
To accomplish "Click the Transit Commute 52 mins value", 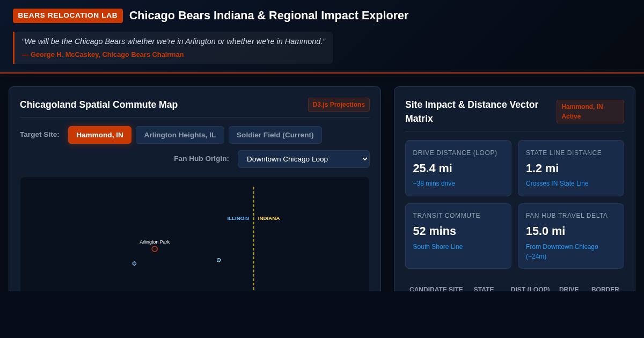I will pyautogui.click(x=435, y=231).
